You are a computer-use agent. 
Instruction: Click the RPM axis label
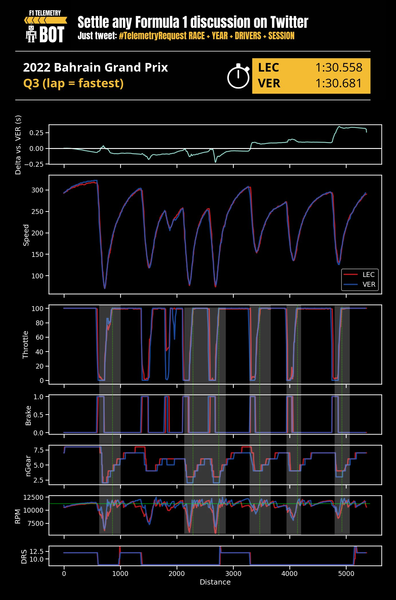18,516
